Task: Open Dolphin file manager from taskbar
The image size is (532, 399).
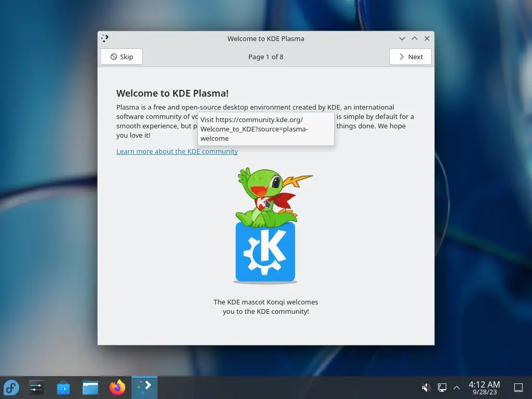Action: [90, 388]
